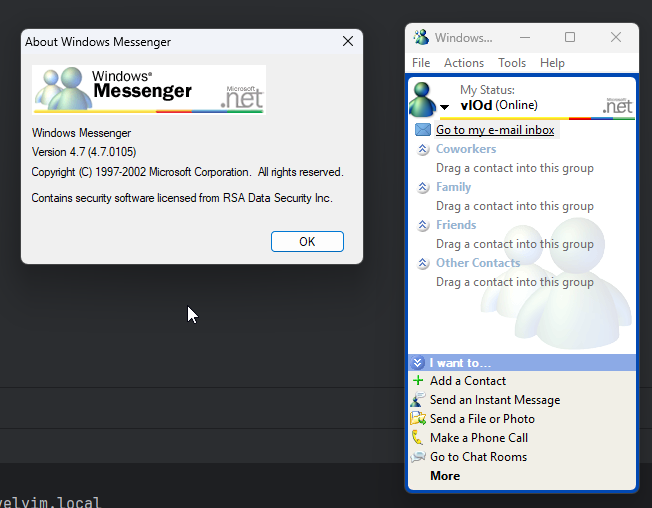
Task: Click the Copyright 1997-2002 Microsoft Corporation text
Action: pos(188,172)
